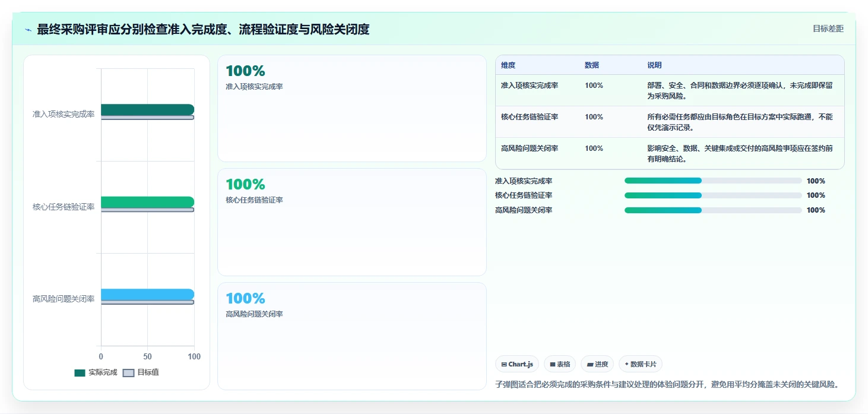This screenshot has height=414, width=868.
Task: Toggle the 目标值 legend entry
Action: click(141, 372)
